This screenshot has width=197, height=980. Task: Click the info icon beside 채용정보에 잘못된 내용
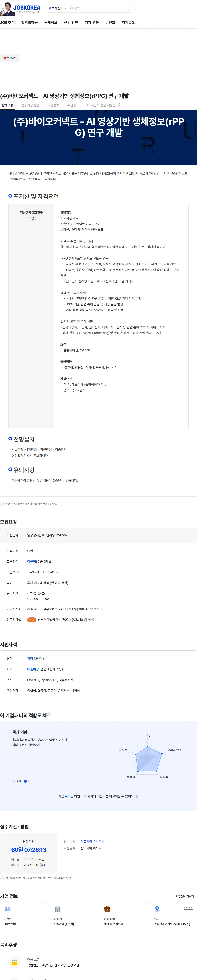click(2, 504)
